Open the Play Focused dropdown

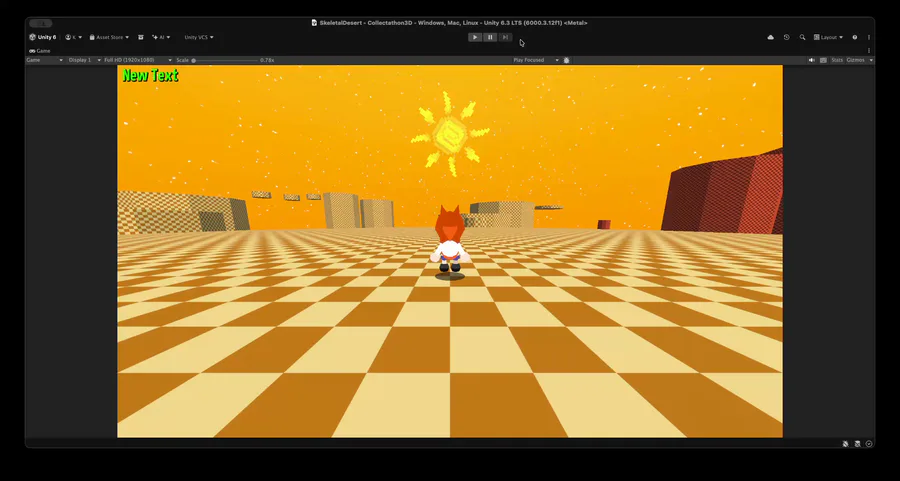536,60
